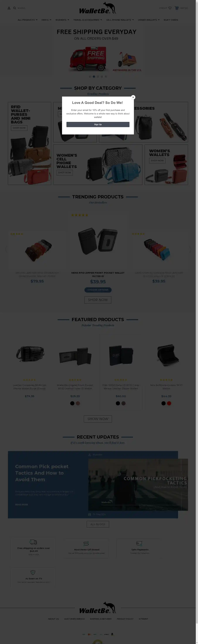Image resolution: width=198 pixels, height=644 pixels.
Task: Select the last carousel slide dot
Action: click(x=106, y=77)
